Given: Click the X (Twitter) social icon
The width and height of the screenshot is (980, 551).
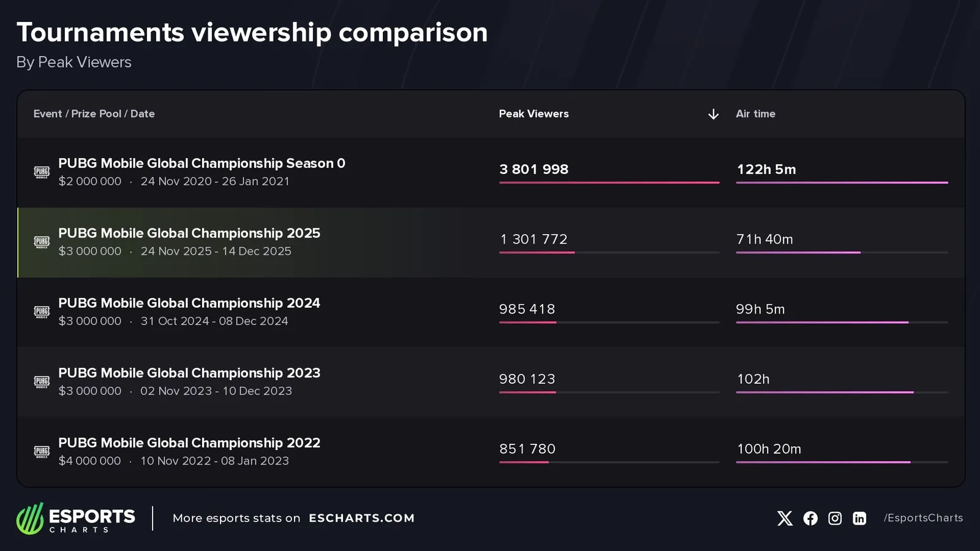Looking at the screenshot, I should tap(785, 519).
